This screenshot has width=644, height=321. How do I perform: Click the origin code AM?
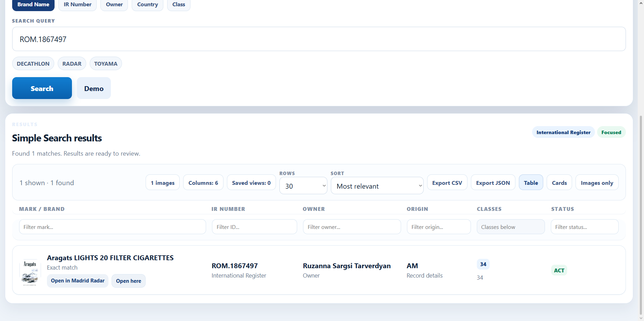(413, 266)
